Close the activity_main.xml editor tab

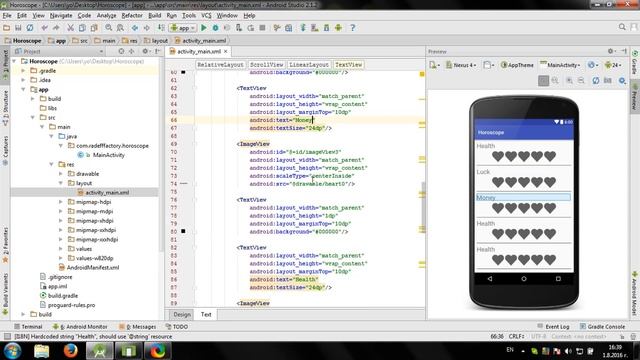click(225, 51)
